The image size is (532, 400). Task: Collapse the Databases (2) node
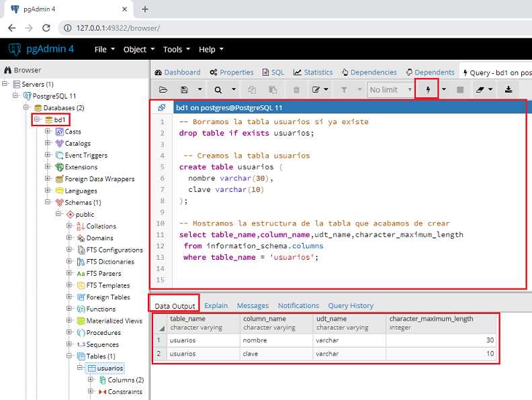coord(26,107)
